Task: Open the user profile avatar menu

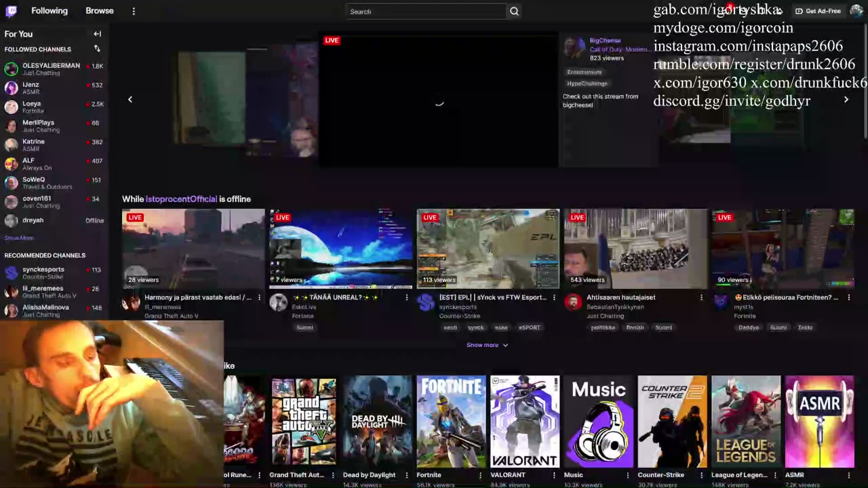Action: (x=856, y=11)
